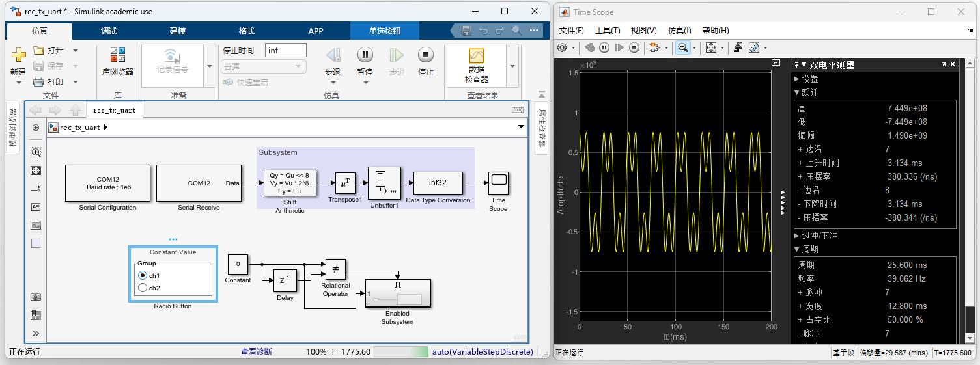Open the Library Browser (库浏览器)
980x365 pixels.
coord(118,61)
